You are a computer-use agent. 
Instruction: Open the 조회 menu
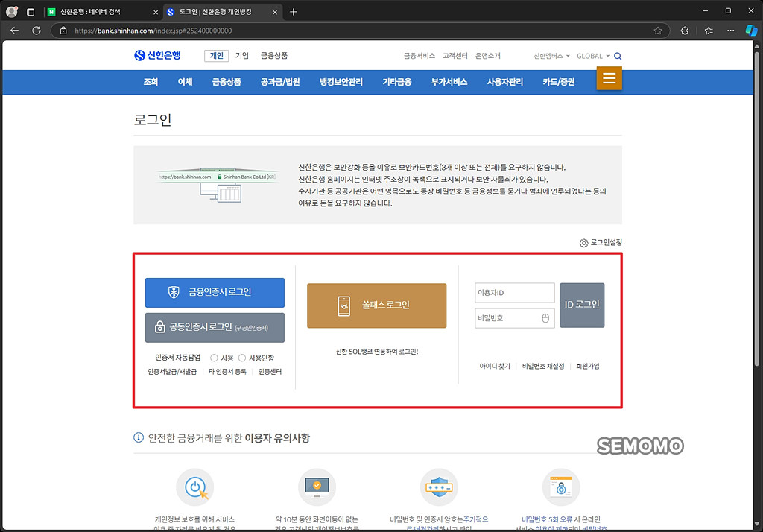pos(151,82)
